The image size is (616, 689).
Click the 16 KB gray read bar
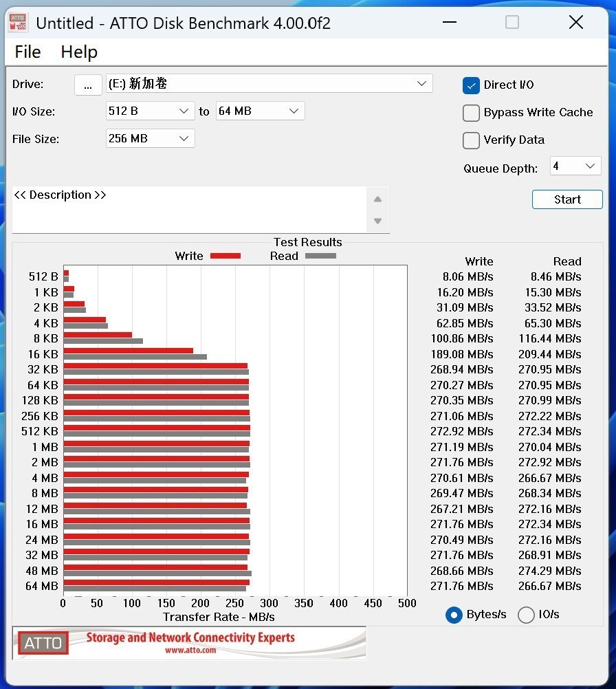coord(135,357)
